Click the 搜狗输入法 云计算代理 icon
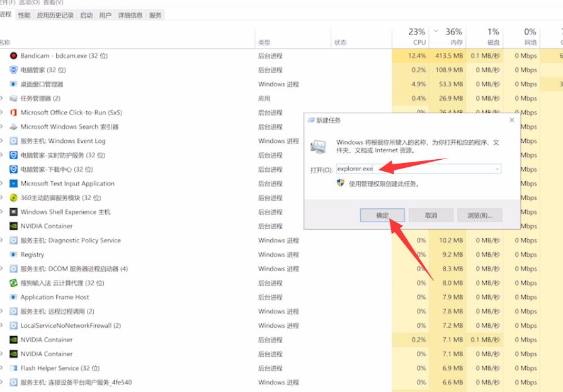Image resolution: width=563 pixels, height=392 pixels. coord(13,283)
